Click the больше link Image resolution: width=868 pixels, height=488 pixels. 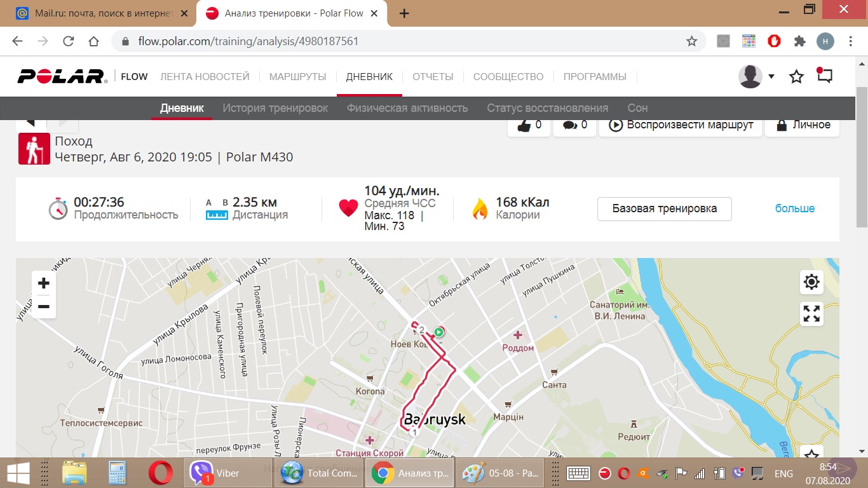point(794,208)
